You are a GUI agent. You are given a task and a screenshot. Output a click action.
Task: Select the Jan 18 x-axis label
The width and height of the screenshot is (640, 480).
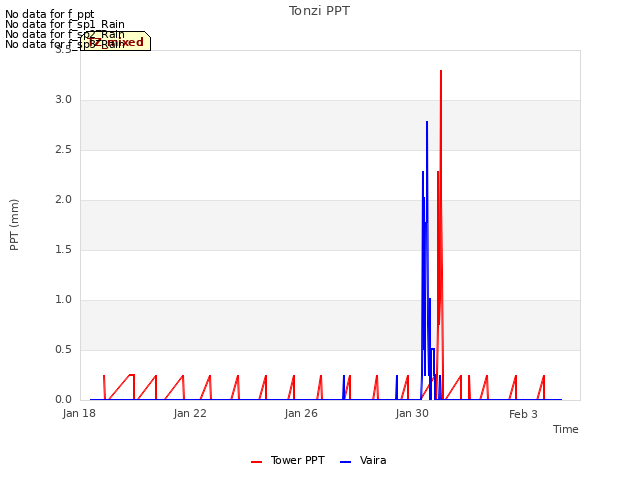click(79, 413)
